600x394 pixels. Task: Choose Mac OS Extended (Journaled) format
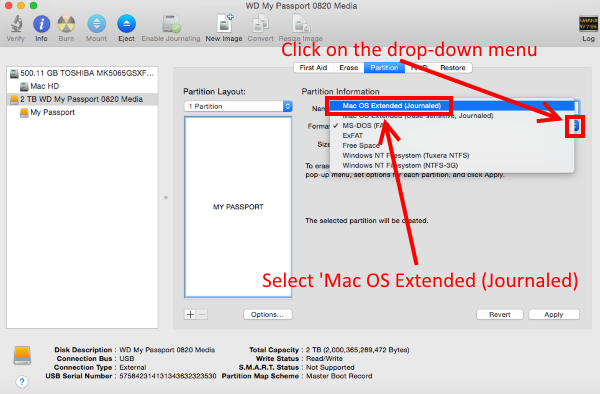click(452, 106)
